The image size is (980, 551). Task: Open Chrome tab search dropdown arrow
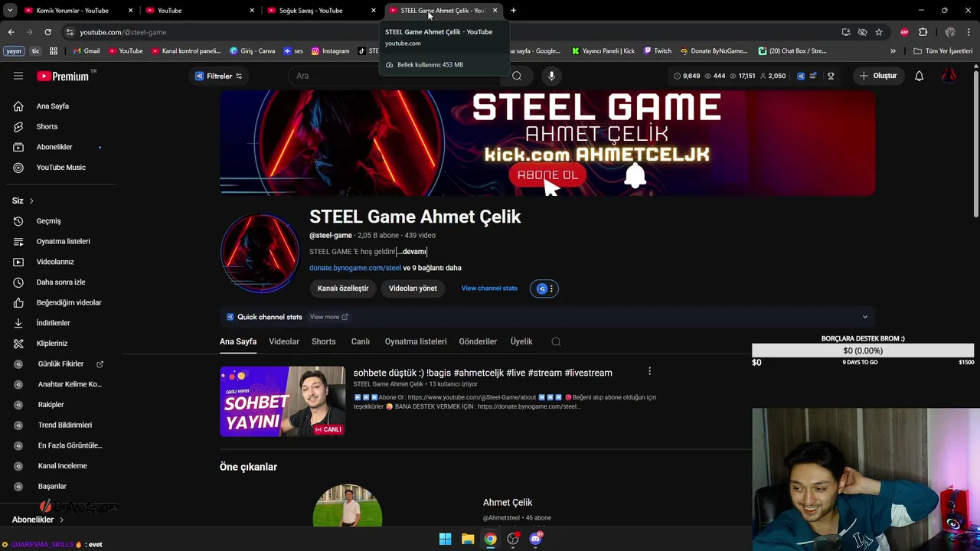point(10,11)
